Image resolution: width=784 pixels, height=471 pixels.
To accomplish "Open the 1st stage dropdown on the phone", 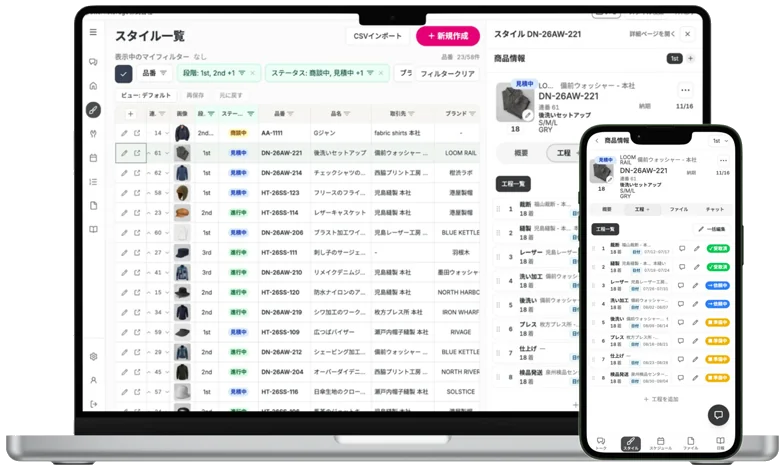I will [x=720, y=141].
